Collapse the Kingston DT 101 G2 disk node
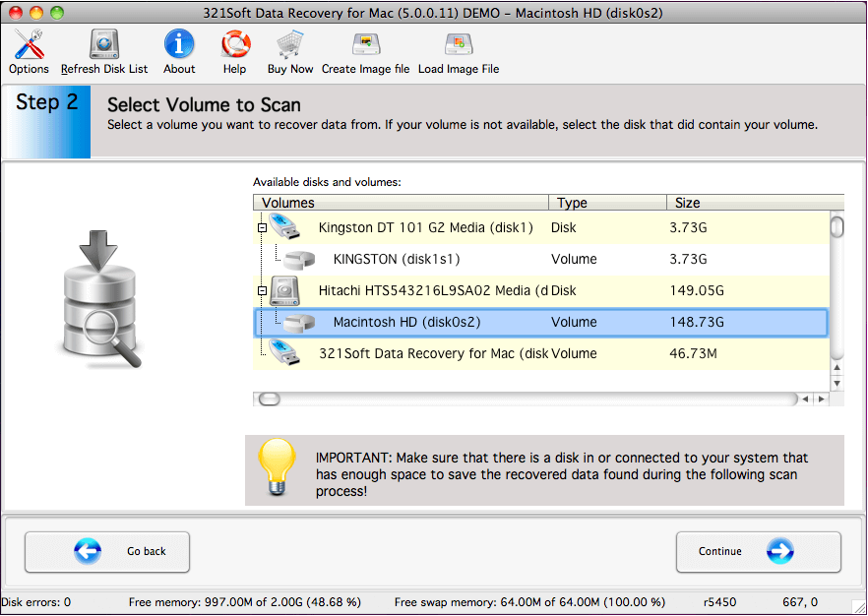Image resolution: width=868 pixels, height=616 pixels. pos(263,227)
